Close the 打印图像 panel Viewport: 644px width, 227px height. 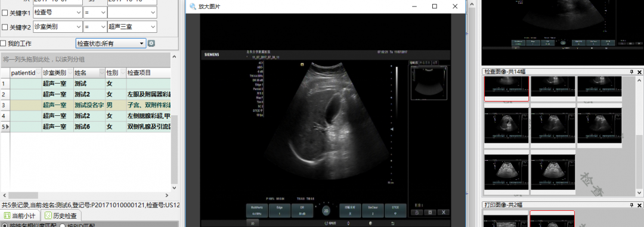[x=639, y=205]
